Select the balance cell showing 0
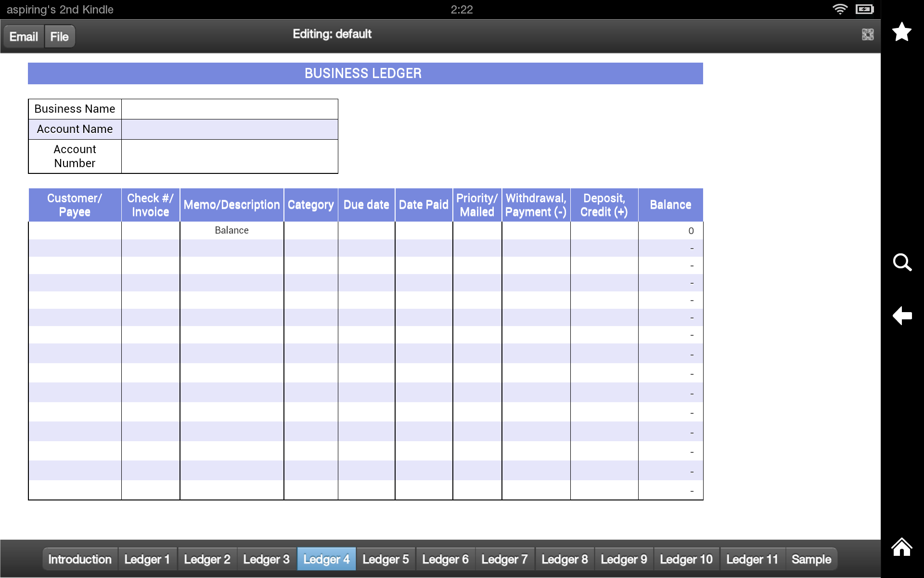Image resolution: width=924 pixels, height=578 pixels. coord(670,231)
